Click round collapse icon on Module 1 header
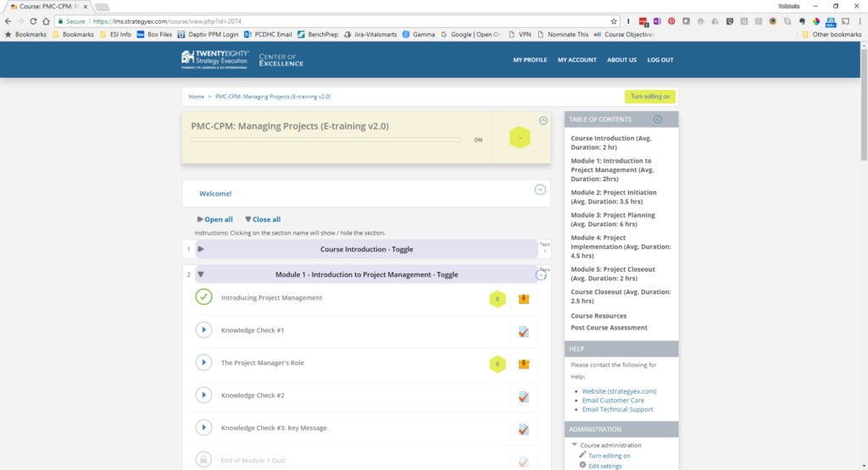 click(541, 275)
